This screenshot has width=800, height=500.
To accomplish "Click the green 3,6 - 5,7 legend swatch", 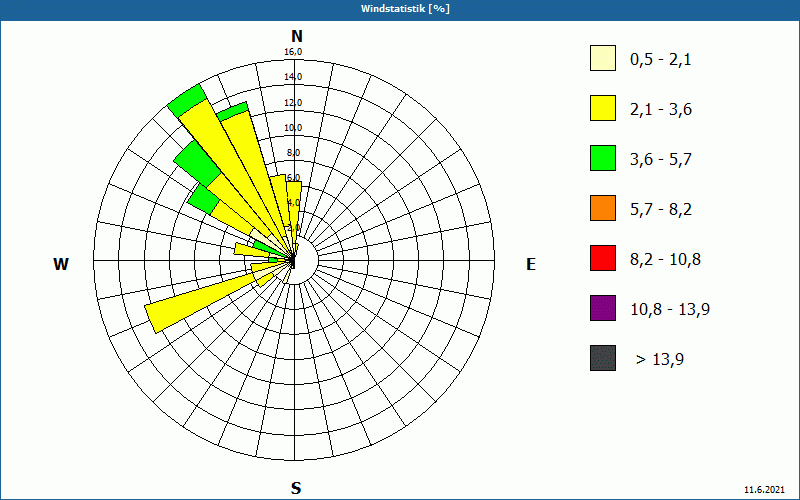I will [x=603, y=158].
